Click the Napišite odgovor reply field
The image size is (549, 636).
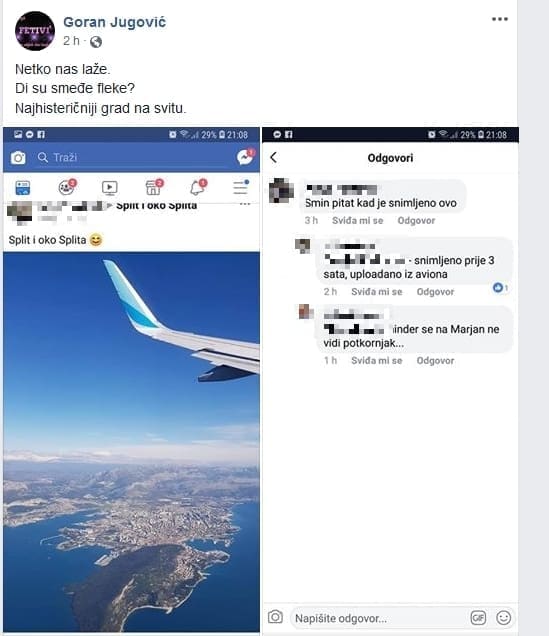377,619
